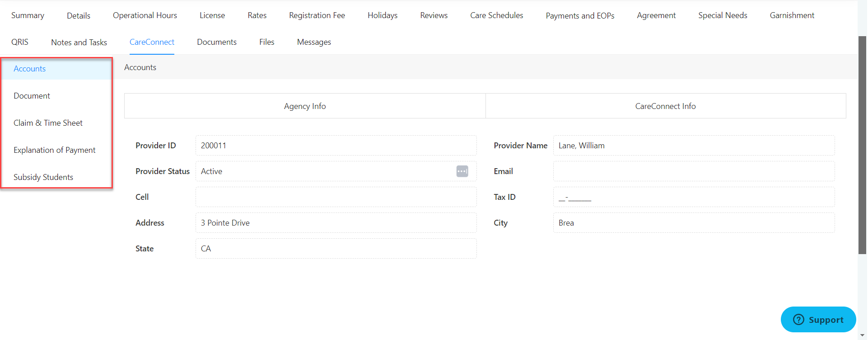Select the CareConnect tab

[152, 42]
